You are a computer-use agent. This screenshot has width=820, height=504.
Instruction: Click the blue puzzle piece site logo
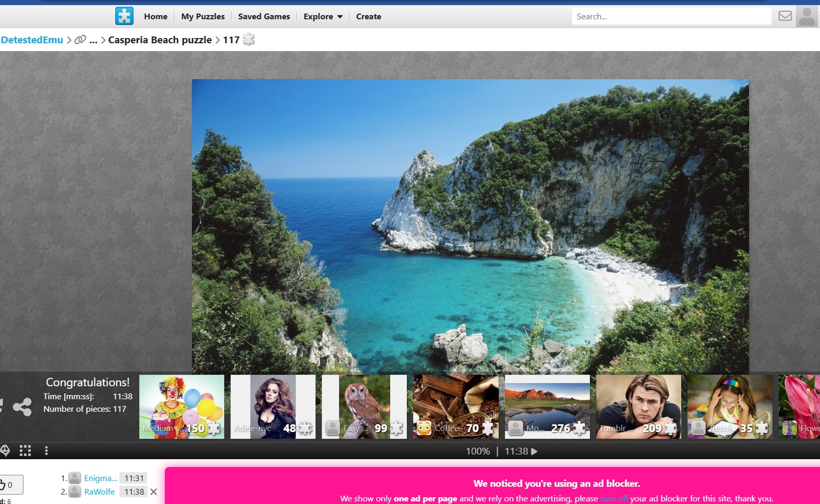(x=124, y=16)
